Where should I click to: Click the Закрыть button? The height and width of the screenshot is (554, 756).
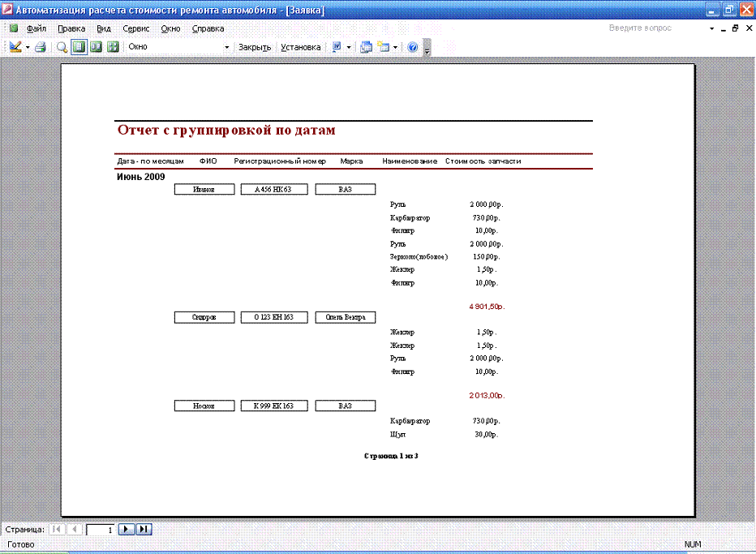(254, 47)
